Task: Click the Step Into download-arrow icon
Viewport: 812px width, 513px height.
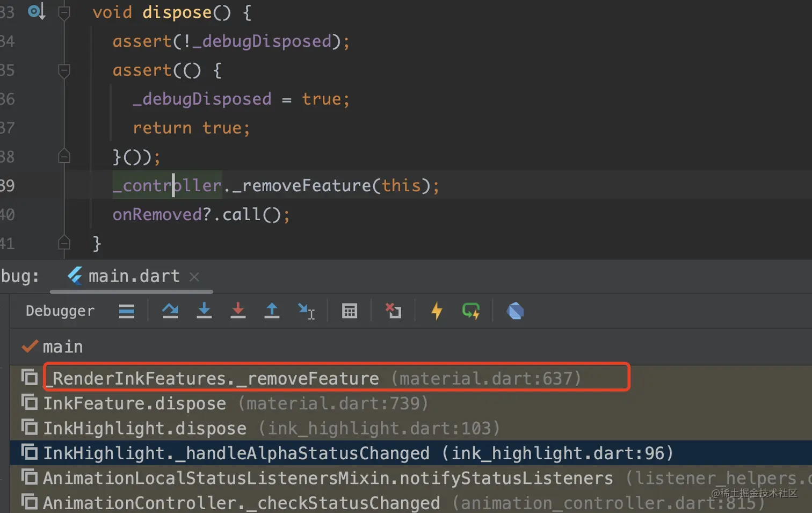Action: tap(204, 311)
